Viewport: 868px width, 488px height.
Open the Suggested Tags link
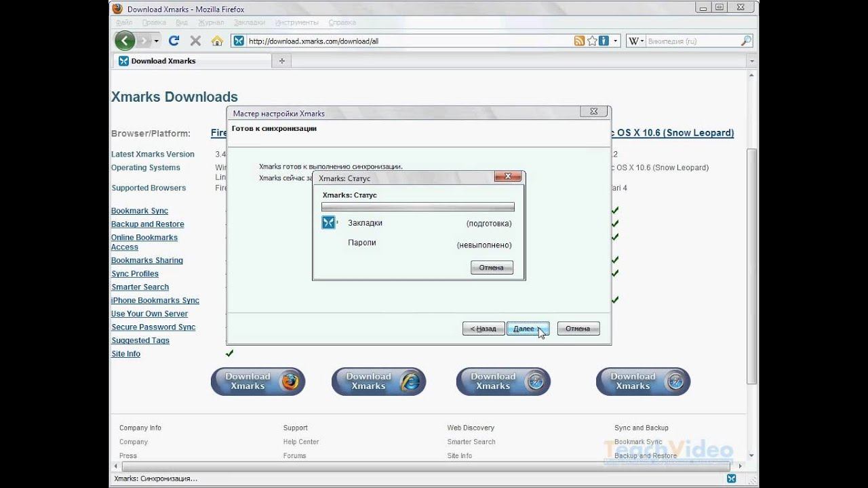pos(140,341)
